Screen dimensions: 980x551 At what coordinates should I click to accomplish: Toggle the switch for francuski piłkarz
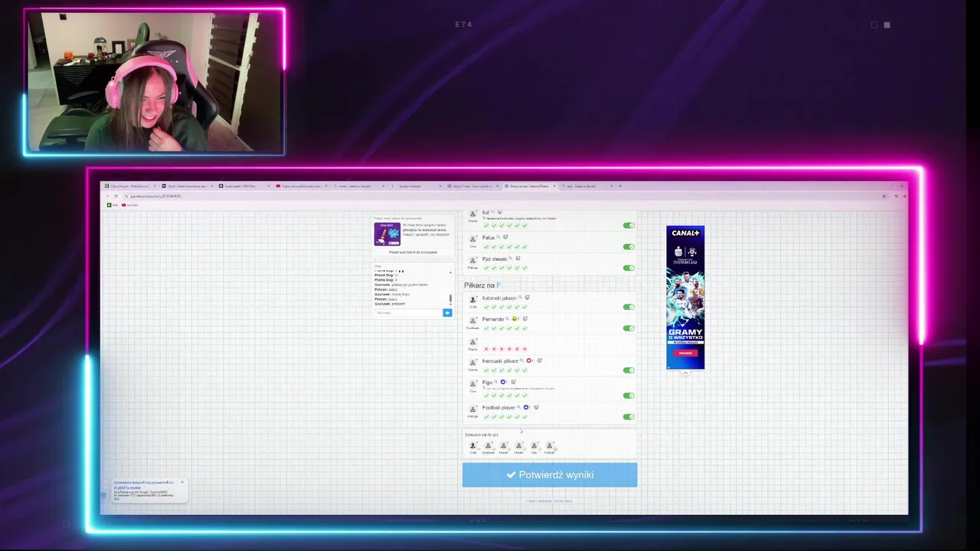click(x=629, y=370)
